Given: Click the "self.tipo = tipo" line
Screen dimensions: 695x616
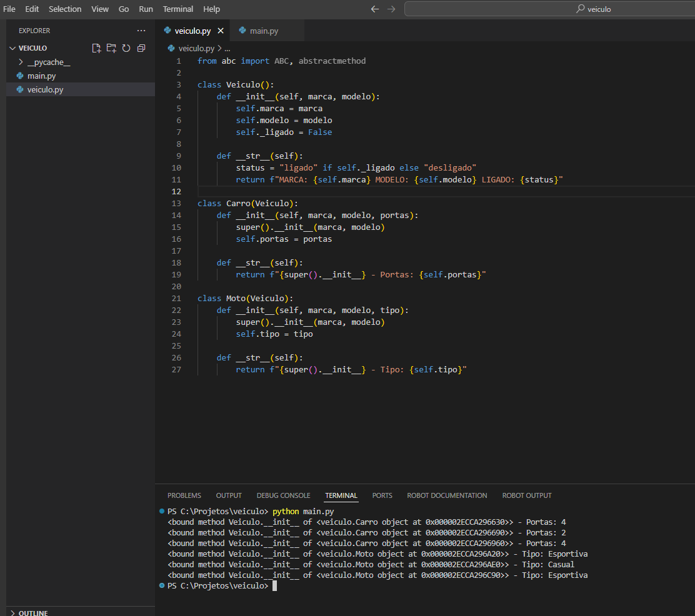Looking at the screenshot, I should (274, 334).
